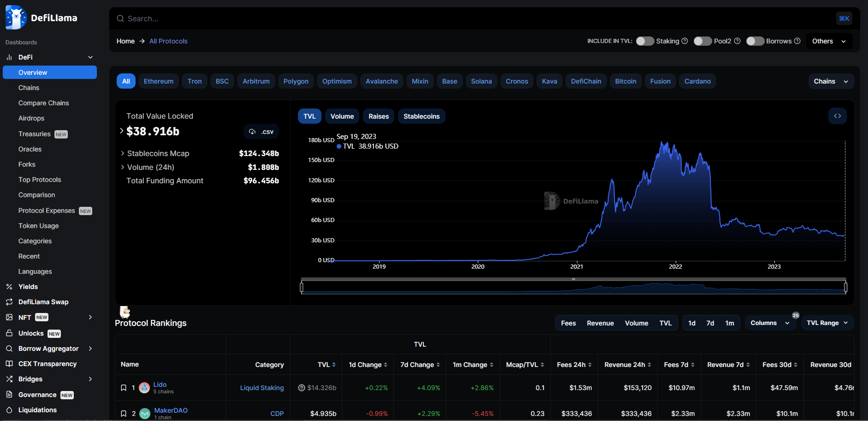Click the DeFi bar-chart icon in sidebar

click(x=9, y=57)
